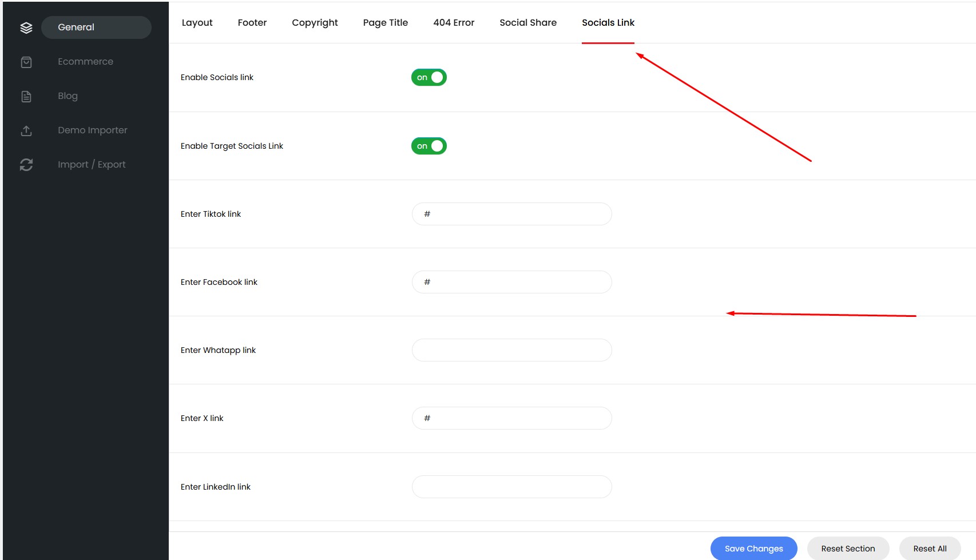This screenshot has height=560, width=976.
Task: Disable the Enable Socials link toggle
Action: (x=429, y=77)
